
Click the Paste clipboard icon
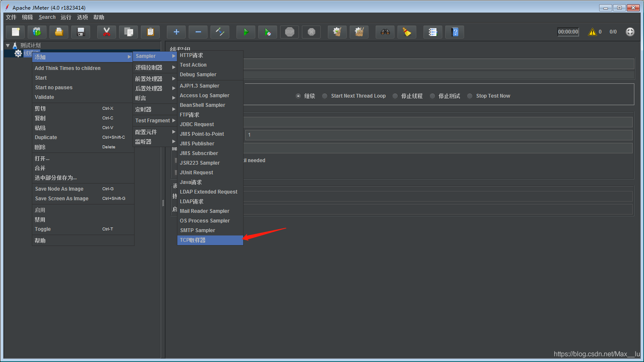tap(151, 32)
